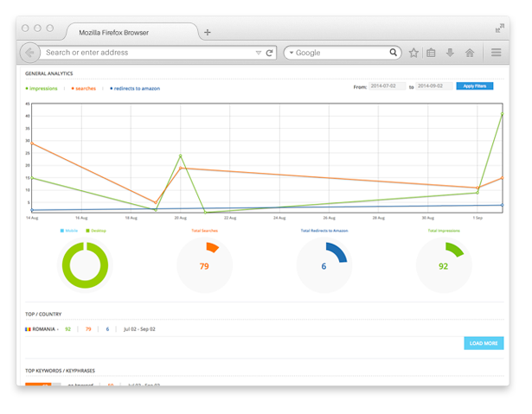Click the Apply Filters button

coord(475,86)
